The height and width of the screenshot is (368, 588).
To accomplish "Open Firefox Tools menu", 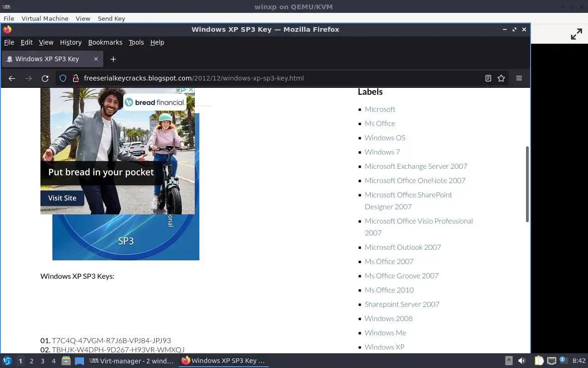I will click(136, 42).
